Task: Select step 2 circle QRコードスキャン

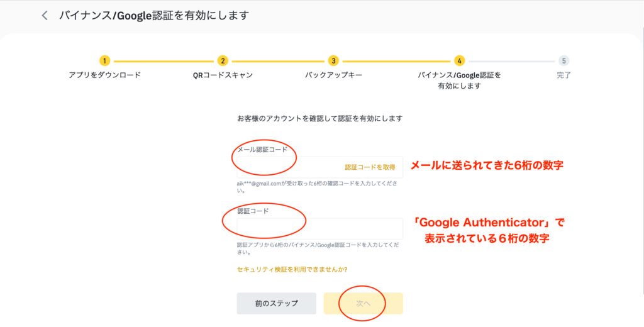Action: click(223, 61)
